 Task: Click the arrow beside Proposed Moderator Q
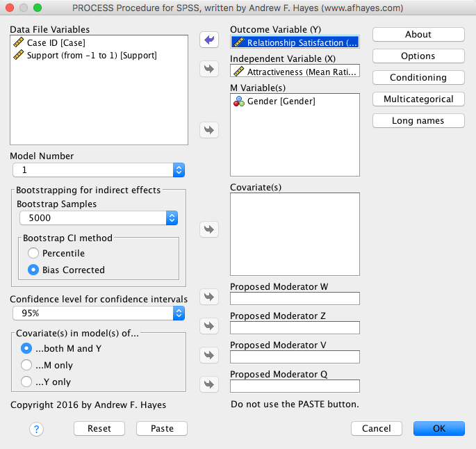pyautogui.click(x=208, y=384)
